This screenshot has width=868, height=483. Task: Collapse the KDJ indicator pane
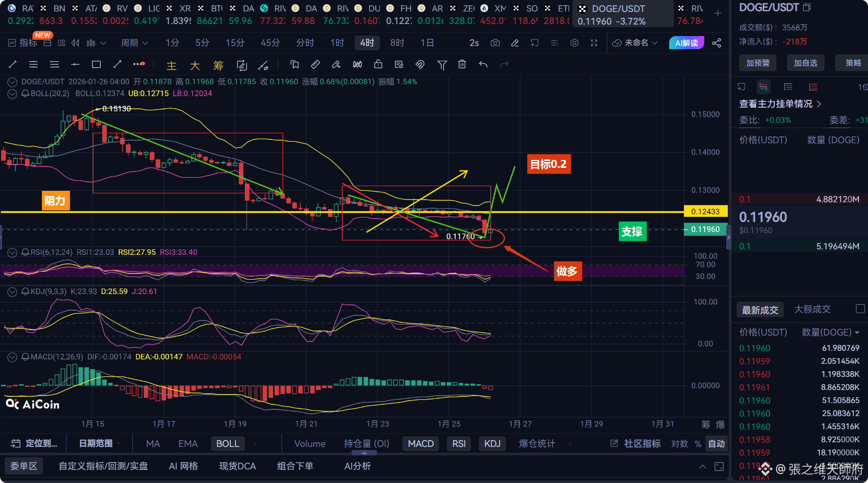pos(12,292)
